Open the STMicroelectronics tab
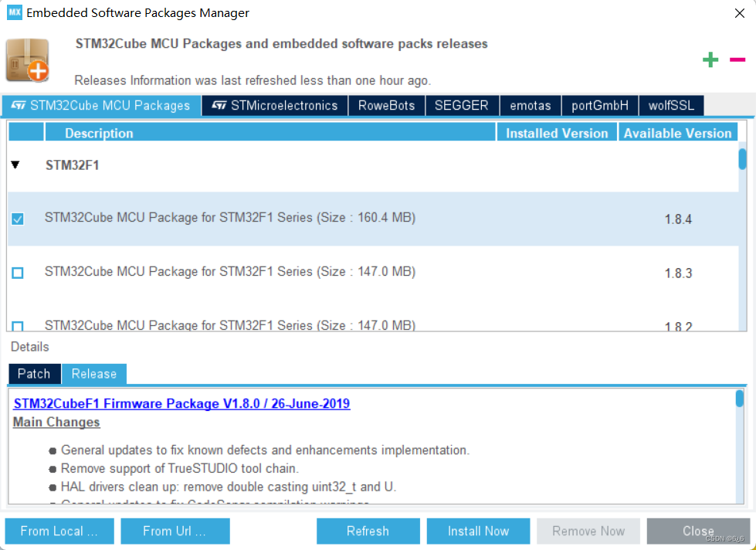Image resolution: width=756 pixels, height=550 pixels. 275,106
